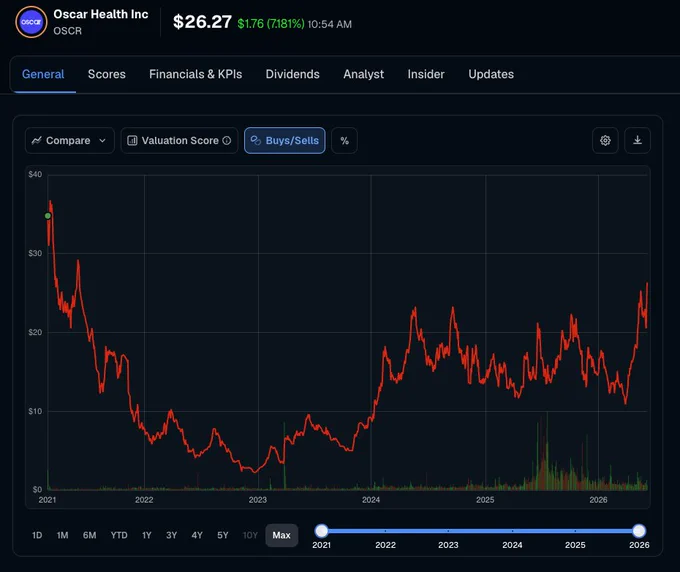This screenshot has height=572, width=680.
Task: Select the 1M time range
Action: [62, 535]
